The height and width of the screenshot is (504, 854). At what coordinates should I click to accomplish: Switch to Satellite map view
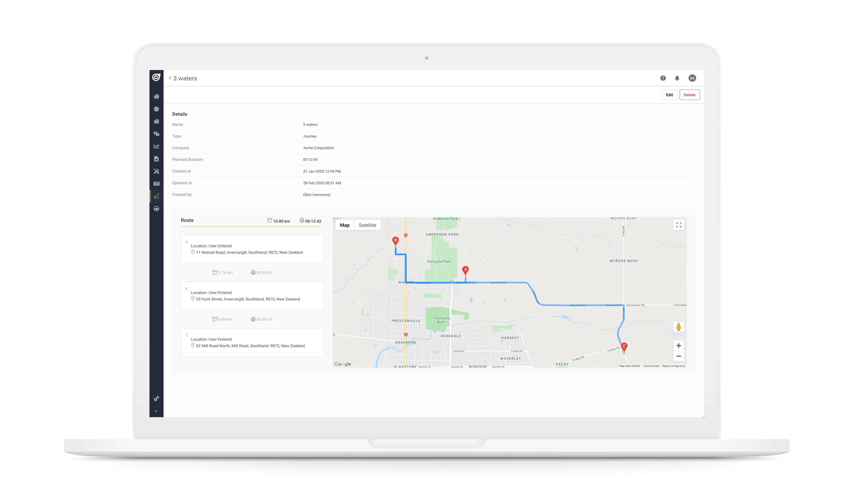pos(367,225)
